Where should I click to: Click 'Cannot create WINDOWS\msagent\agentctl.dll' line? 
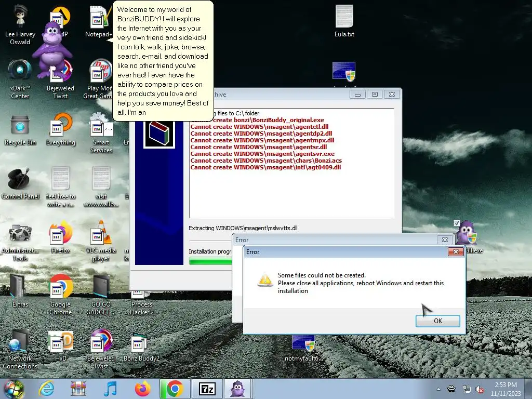(259, 127)
